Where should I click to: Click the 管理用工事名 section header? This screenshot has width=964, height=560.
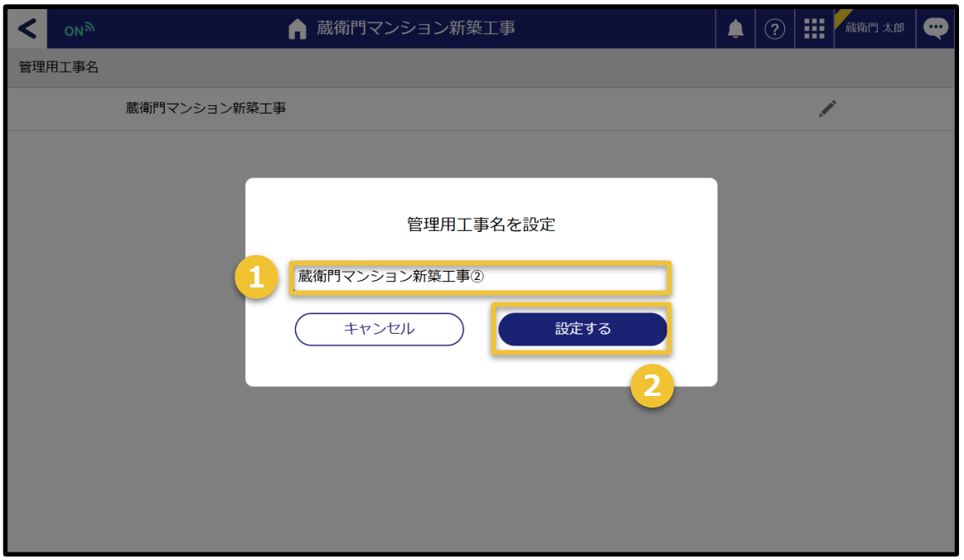[x=59, y=67]
